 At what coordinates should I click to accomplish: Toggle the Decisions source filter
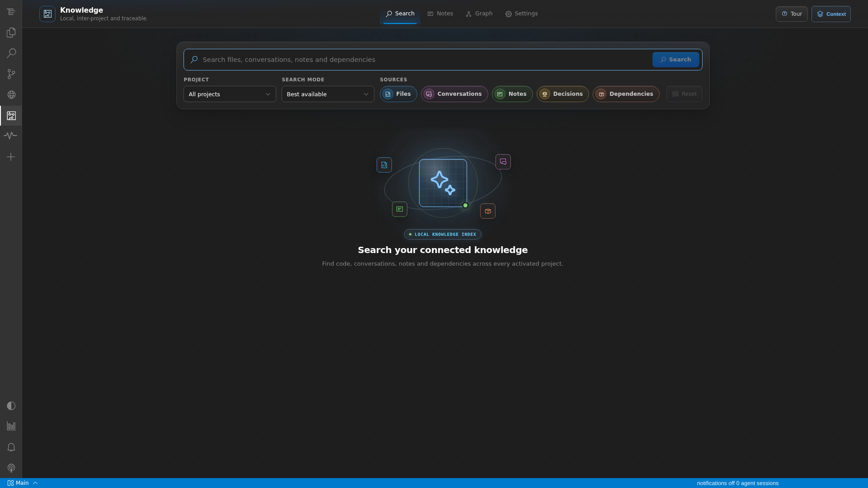[x=563, y=94]
